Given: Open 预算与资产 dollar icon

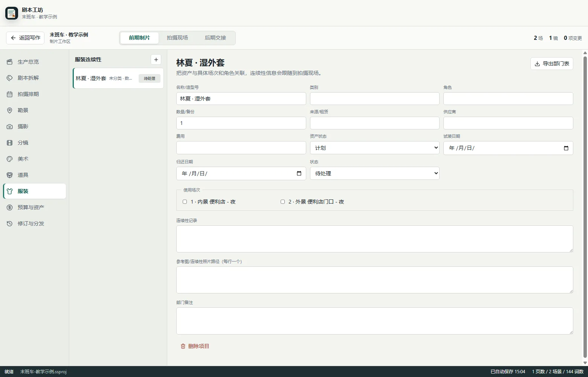Looking at the screenshot, I should (x=10, y=207).
